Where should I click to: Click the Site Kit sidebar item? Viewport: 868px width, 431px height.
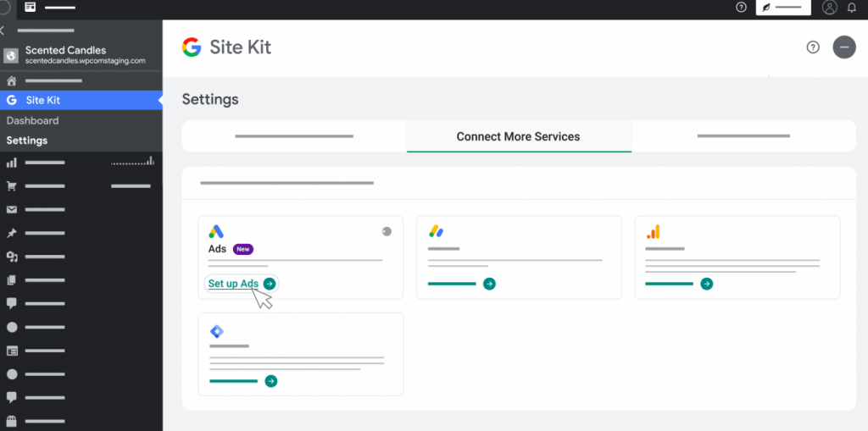pyautogui.click(x=42, y=100)
